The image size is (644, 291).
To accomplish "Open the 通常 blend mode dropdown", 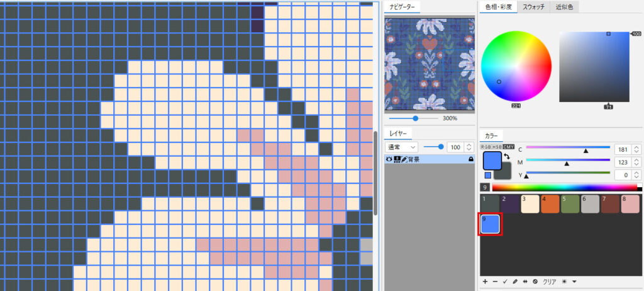I will pos(401,147).
